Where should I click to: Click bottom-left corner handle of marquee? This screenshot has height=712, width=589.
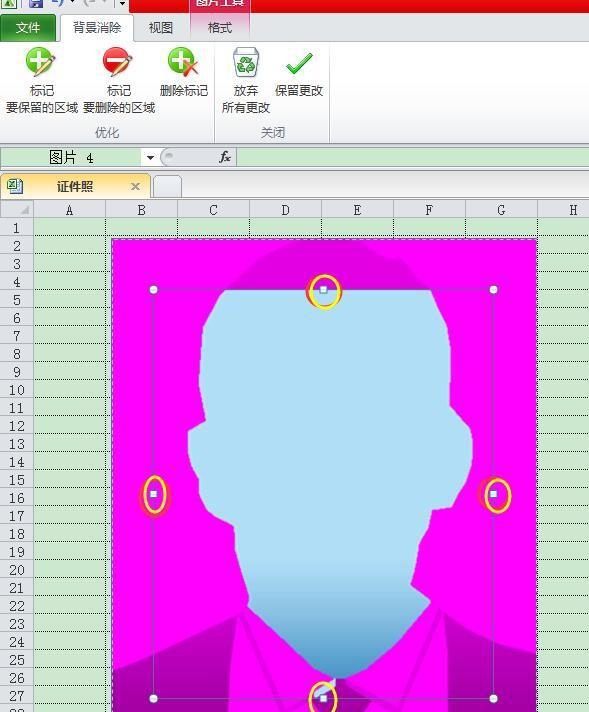pos(153,698)
